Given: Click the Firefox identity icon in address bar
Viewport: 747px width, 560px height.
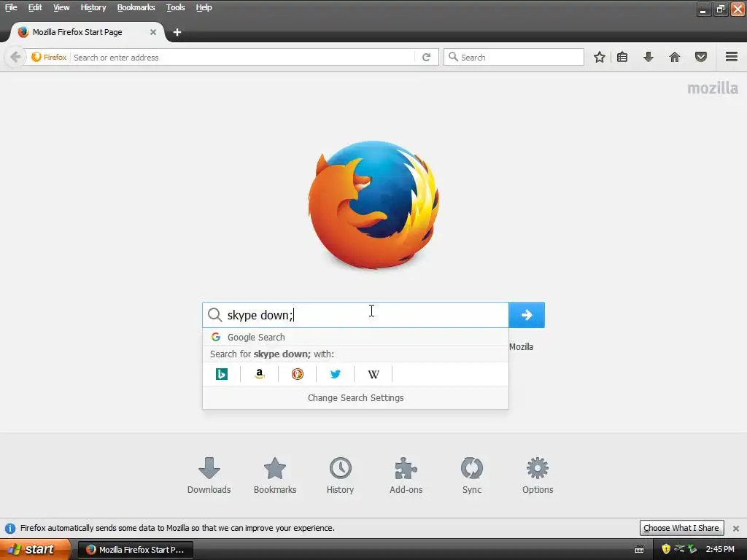Looking at the screenshot, I should tap(49, 57).
